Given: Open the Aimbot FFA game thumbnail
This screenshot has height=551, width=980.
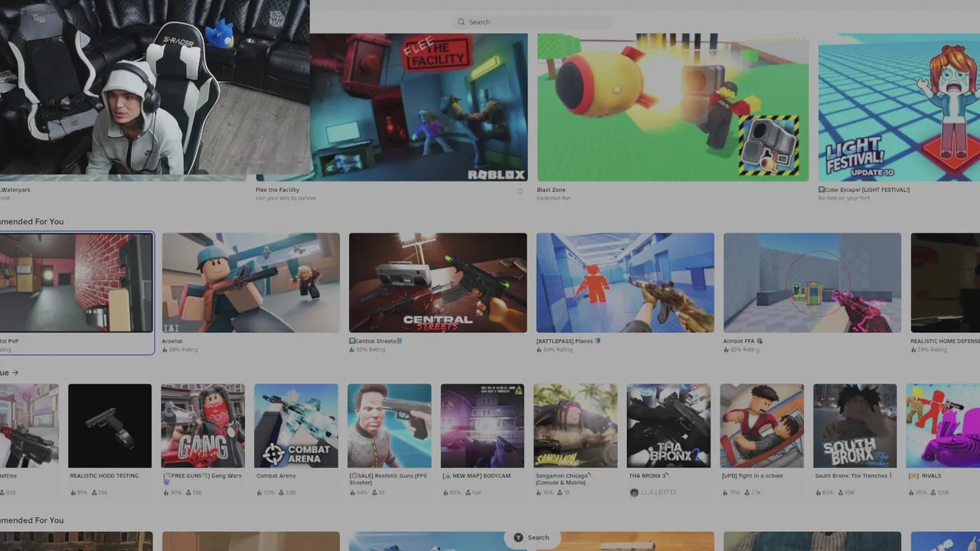Looking at the screenshot, I should [812, 282].
